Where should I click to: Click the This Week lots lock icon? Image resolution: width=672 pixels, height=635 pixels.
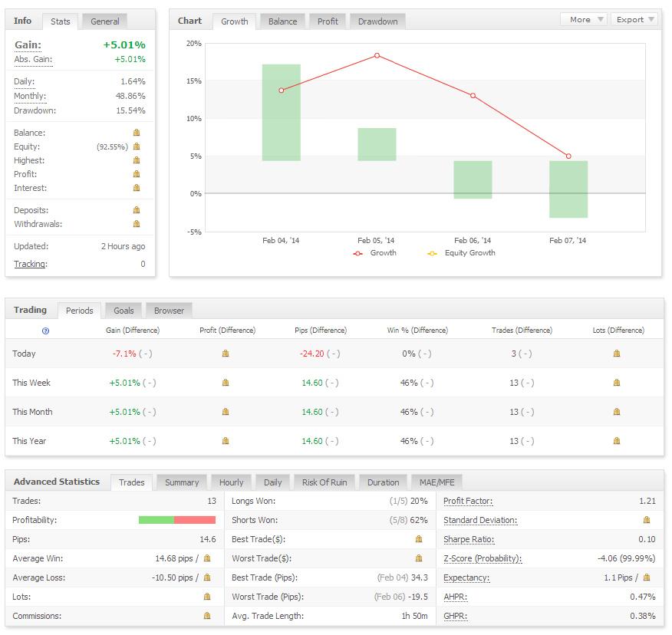click(x=617, y=383)
